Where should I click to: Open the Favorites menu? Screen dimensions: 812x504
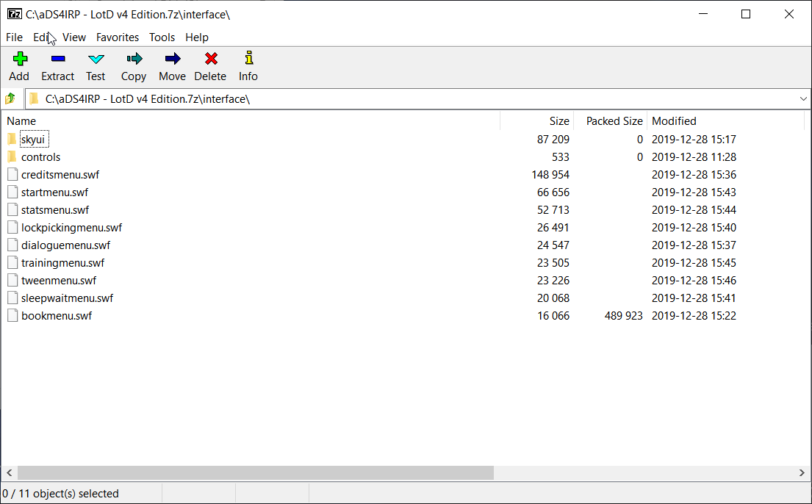point(118,37)
